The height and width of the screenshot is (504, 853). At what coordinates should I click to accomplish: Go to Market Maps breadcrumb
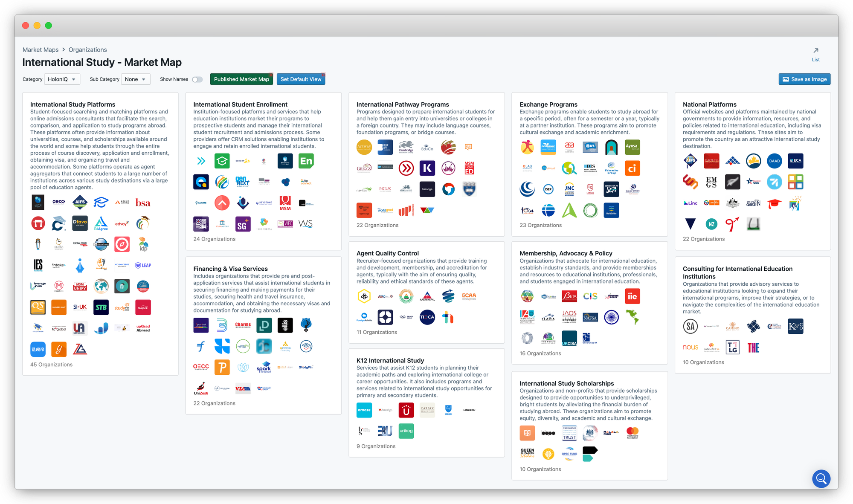click(x=41, y=50)
